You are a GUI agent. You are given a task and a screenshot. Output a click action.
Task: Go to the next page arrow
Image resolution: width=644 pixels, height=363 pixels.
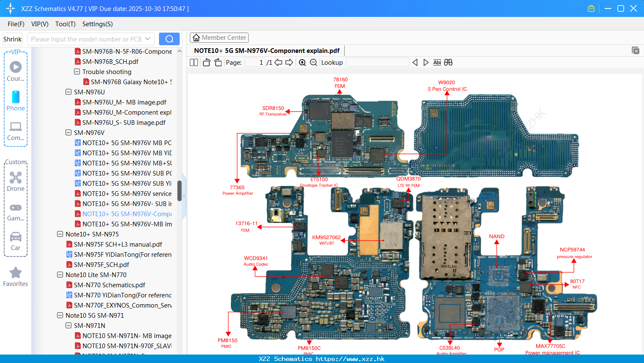pos(289,63)
